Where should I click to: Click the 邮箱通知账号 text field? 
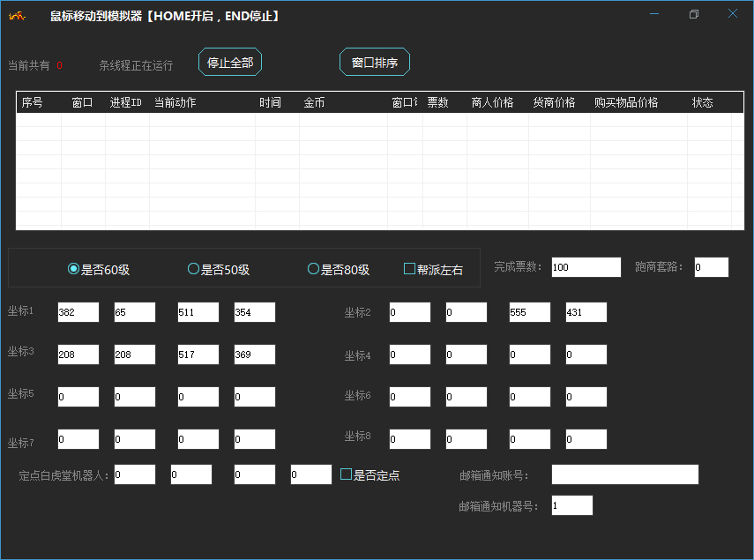(x=624, y=475)
